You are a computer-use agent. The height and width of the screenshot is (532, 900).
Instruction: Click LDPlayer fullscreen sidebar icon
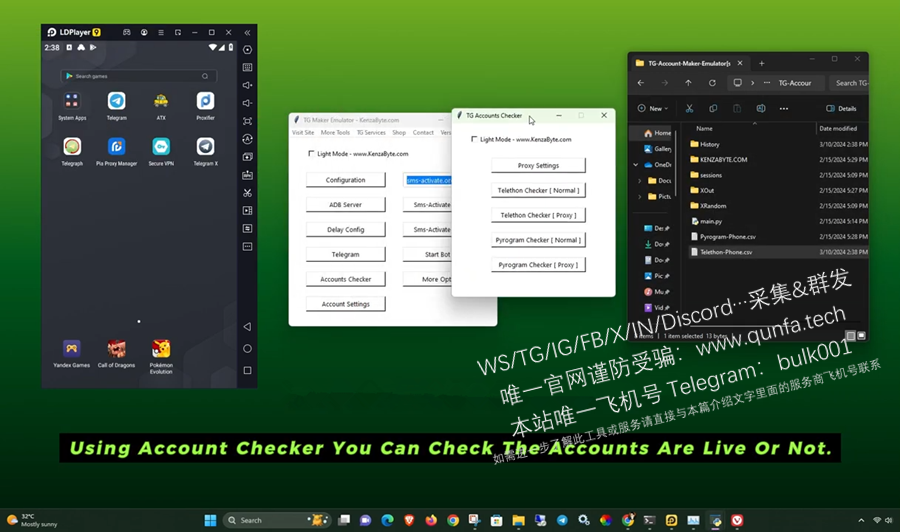[247, 121]
